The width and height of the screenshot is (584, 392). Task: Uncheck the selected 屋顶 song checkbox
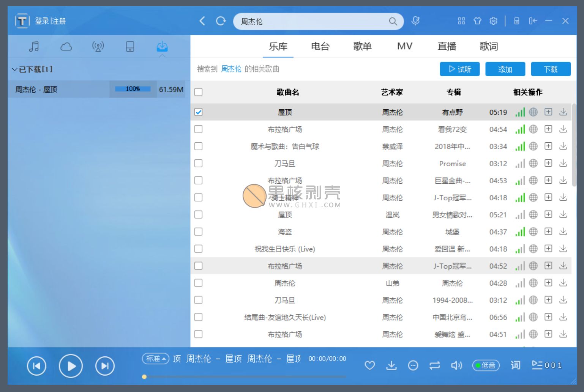[x=198, y=112]
